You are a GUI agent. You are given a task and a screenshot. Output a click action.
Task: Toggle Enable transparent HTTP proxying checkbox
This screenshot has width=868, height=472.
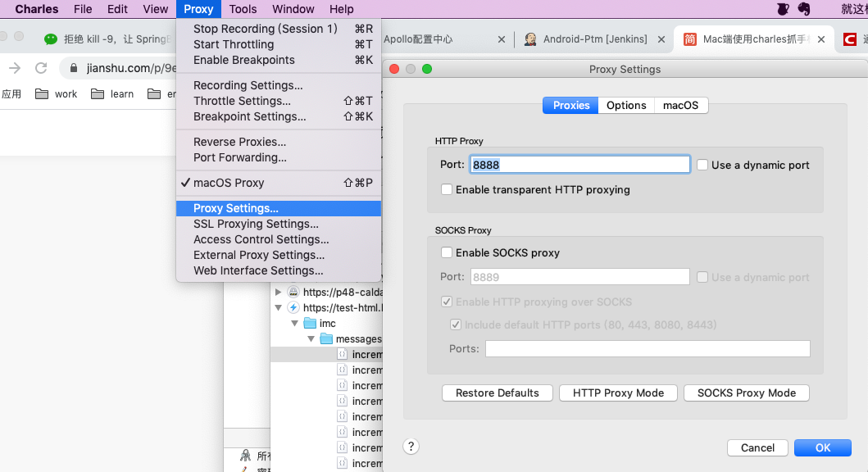pyautogui.click(x=447, y=189)
